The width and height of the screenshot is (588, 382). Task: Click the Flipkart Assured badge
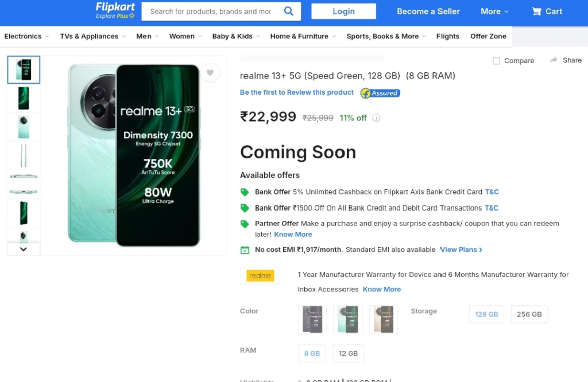point(380,93)
